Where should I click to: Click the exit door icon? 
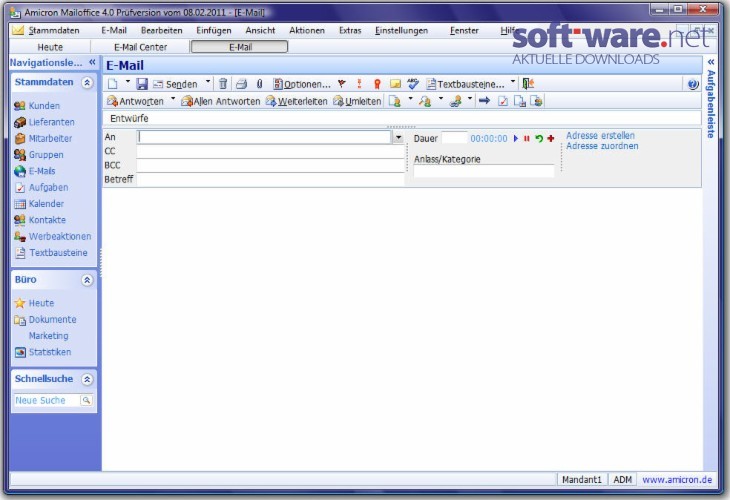coord(528,84)
